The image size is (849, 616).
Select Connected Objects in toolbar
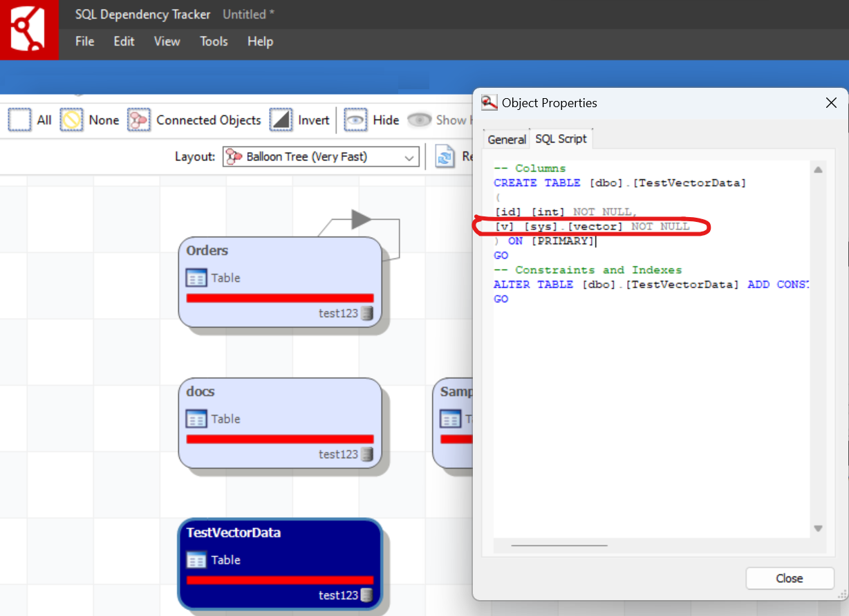(x=139, y=120)
